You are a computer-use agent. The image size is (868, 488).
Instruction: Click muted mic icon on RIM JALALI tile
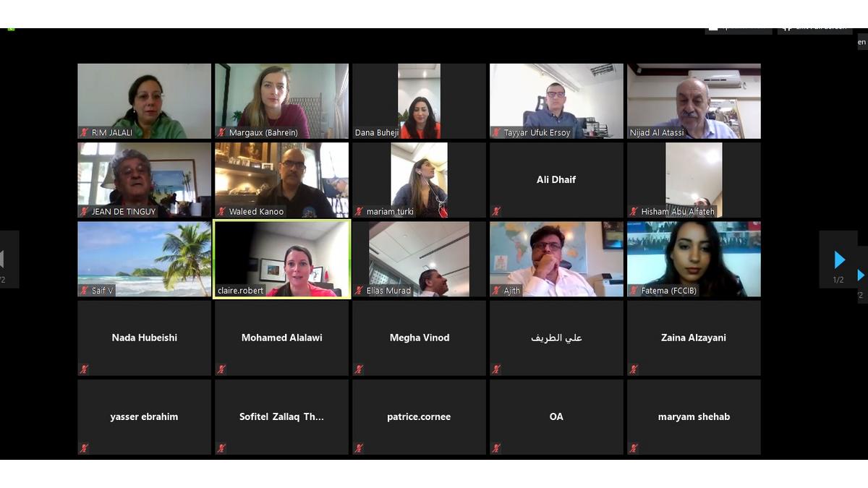pyautogui.click(x=84, y=133)
